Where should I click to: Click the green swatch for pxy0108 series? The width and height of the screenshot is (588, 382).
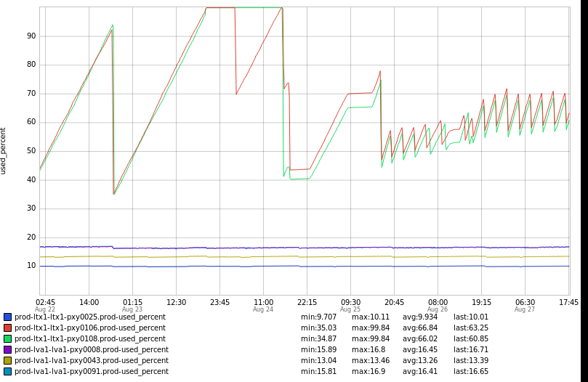pos(7,338)
